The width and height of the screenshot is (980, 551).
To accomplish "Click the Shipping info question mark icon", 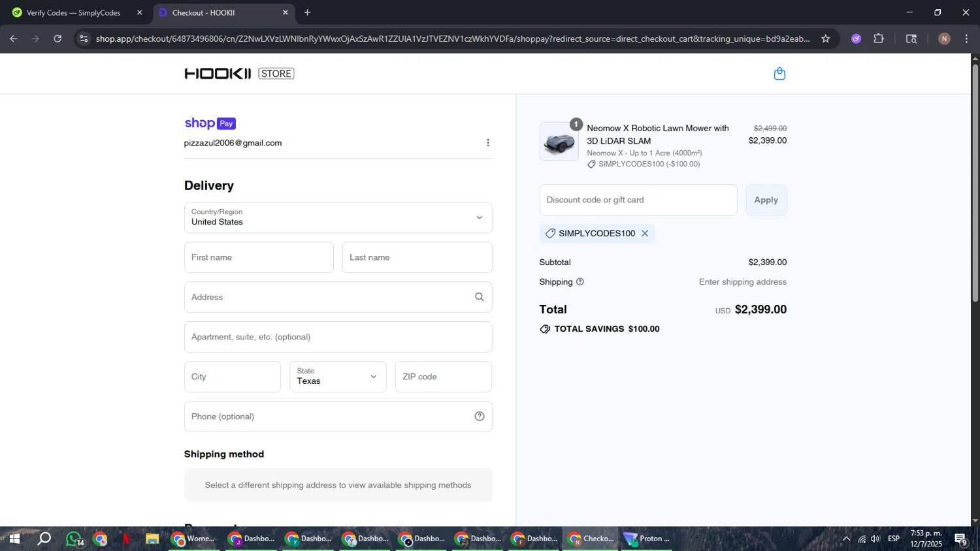I will pyautogui.click(x=580, y=282).
